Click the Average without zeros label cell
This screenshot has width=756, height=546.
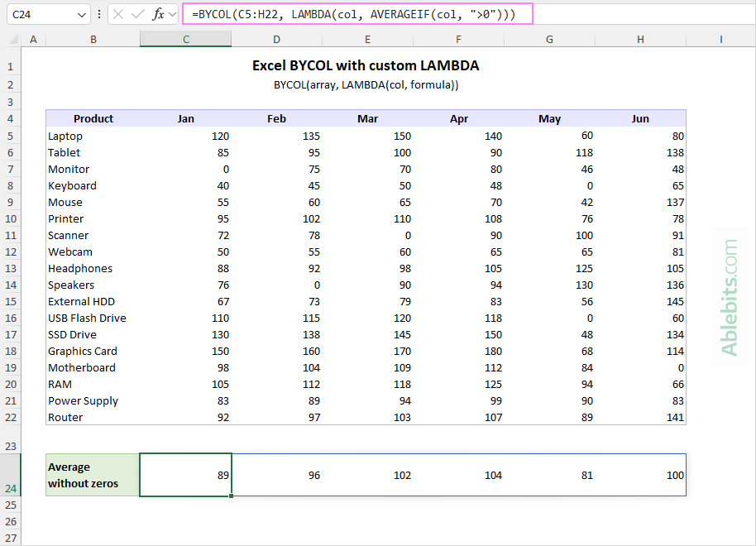92,475
